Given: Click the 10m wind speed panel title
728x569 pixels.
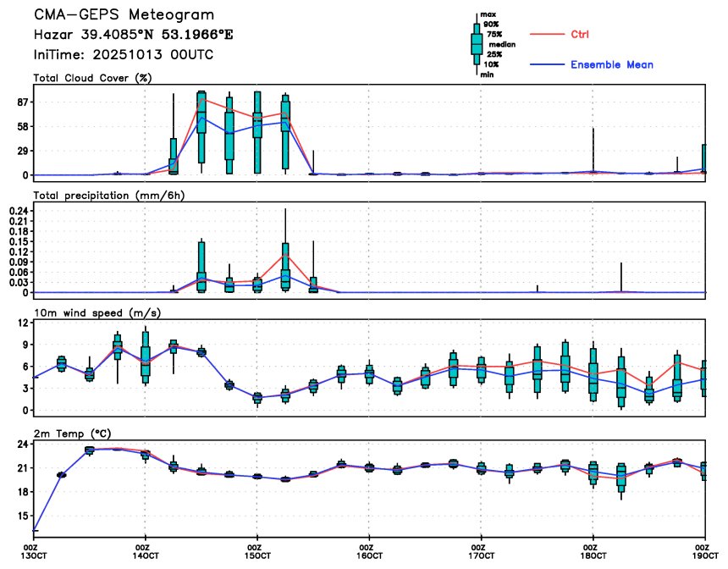Looking at the screenshot, I should [x=97, y=313].
